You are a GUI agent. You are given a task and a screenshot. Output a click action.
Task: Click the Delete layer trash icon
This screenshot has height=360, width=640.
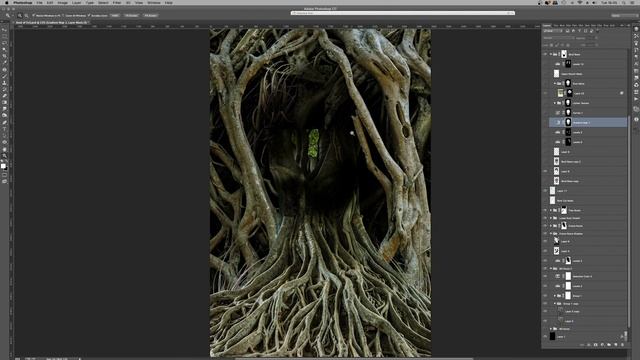pyautogui.click(x=622, y=345)
